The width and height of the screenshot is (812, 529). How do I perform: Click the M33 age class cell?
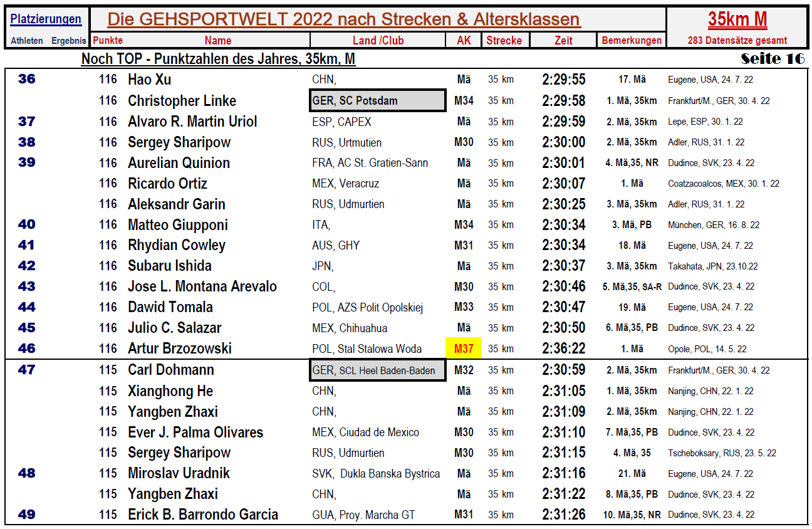tap(464, 307)
